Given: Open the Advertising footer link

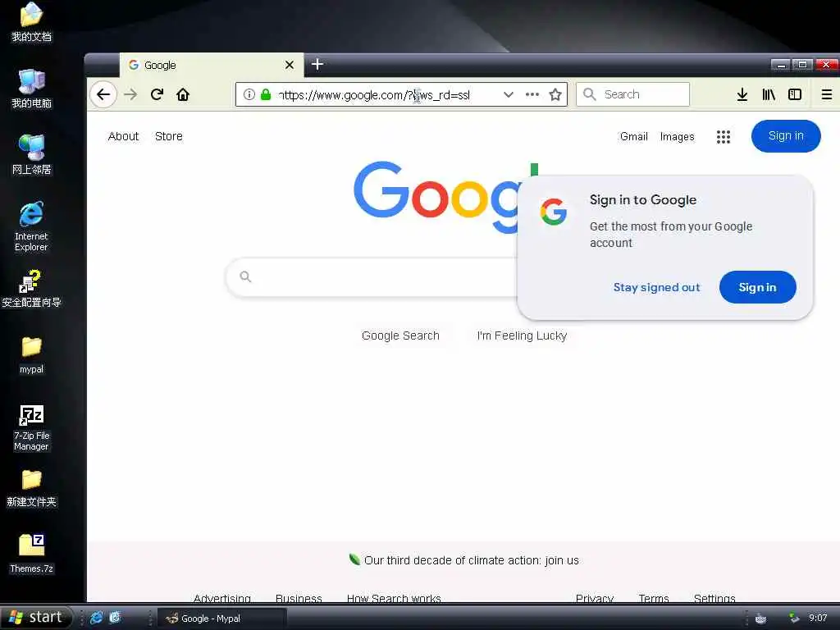Looking at the screenshot, I should (221, 598).
